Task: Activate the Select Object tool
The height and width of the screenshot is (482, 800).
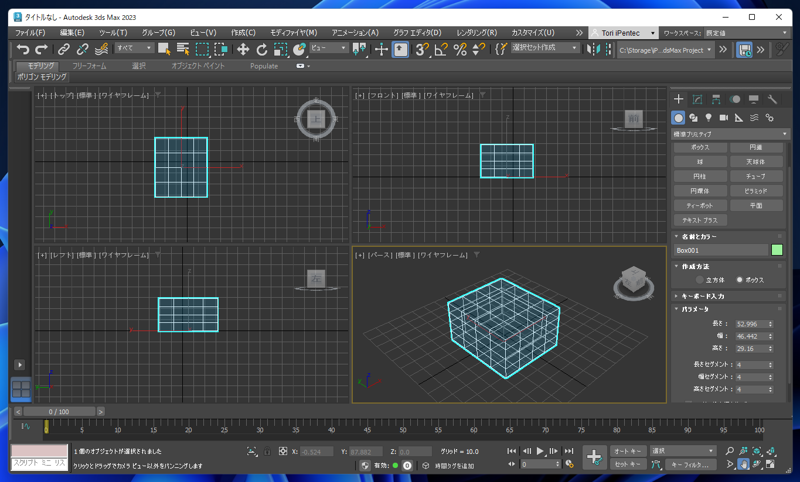Action: (x=164, y=49)
